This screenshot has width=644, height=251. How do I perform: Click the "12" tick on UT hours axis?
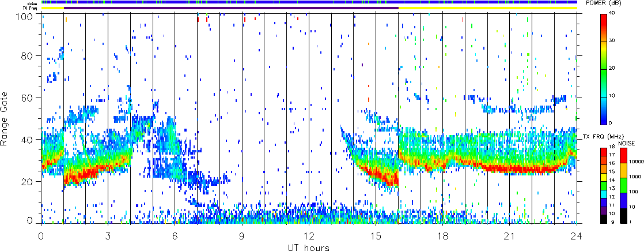(x=309, y=236)
